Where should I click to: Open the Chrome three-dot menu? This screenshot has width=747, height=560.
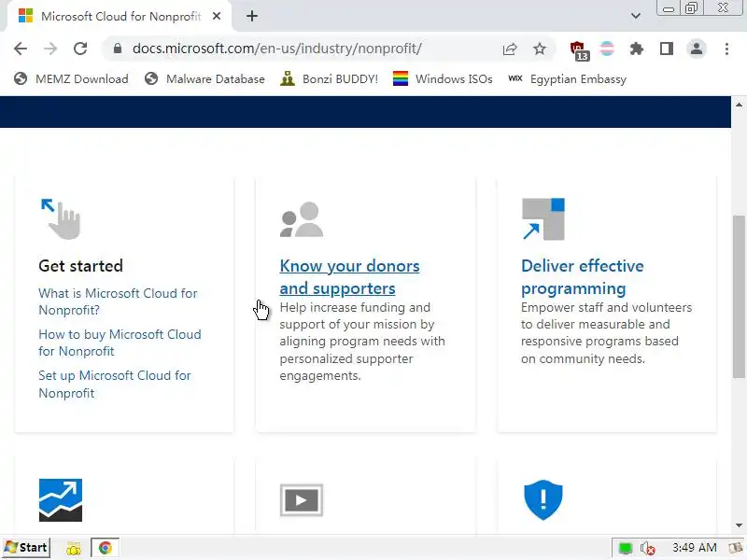(726, 49)
